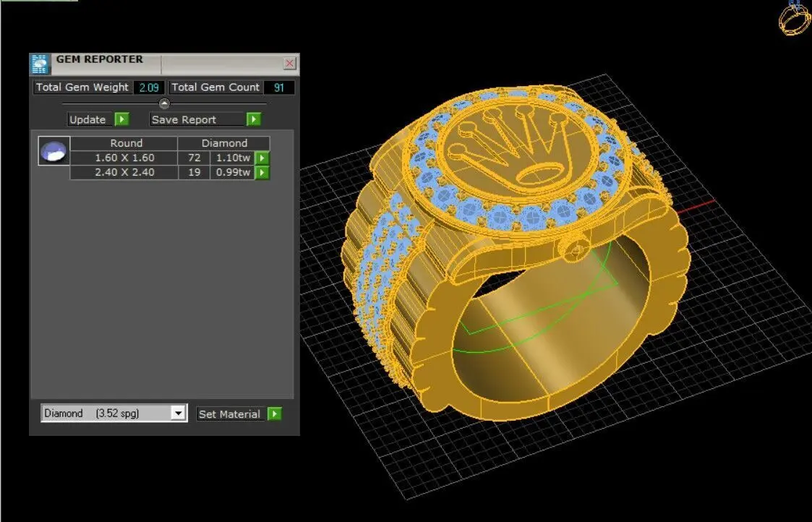Click the Set Material button label
This screenshot has width=812, height=522.
click(x=229, y=414)
